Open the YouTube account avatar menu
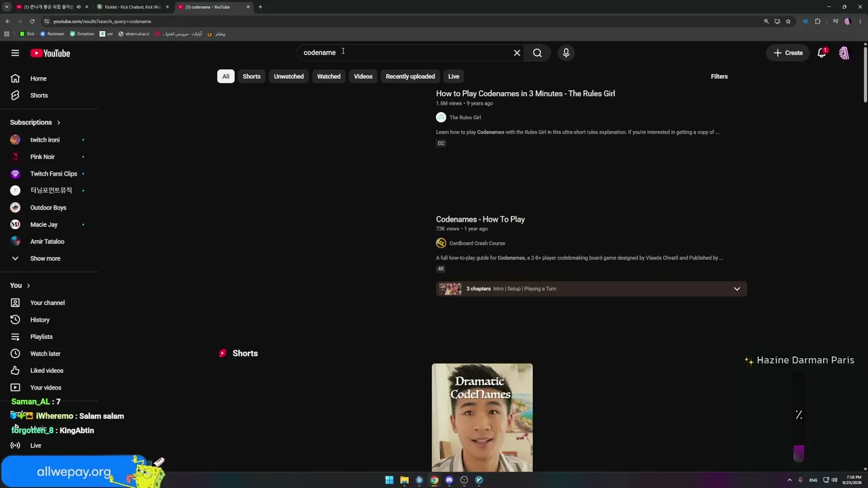The width and height of the screenshot is (868, 488). [844, 53]
